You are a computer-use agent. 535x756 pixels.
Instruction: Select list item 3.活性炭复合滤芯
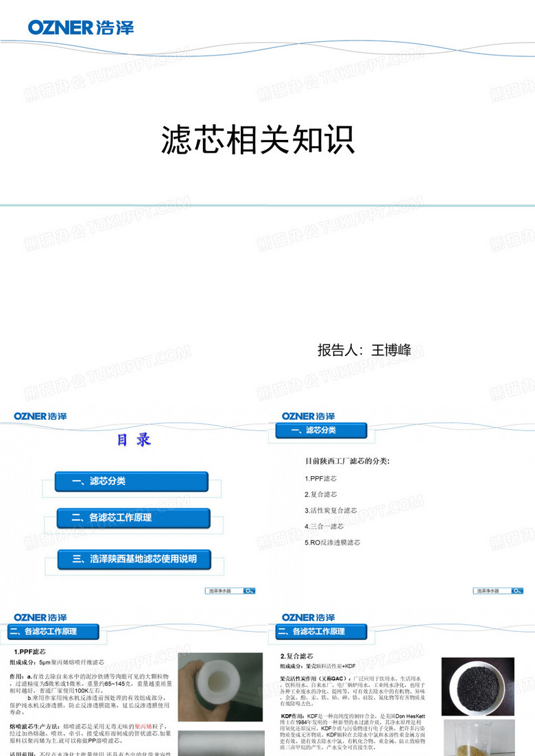pos(331,510)
